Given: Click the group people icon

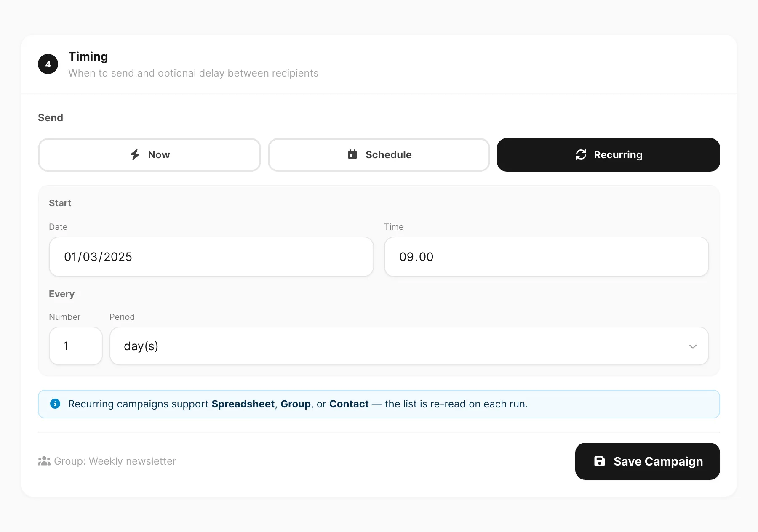Looking at the screenshot, I should 44,461.
